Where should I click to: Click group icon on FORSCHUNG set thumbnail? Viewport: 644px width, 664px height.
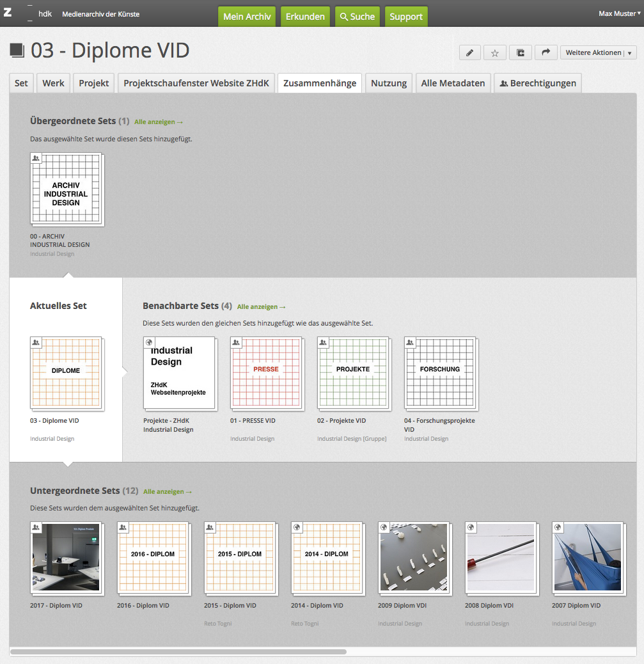(x=410, y=343)
